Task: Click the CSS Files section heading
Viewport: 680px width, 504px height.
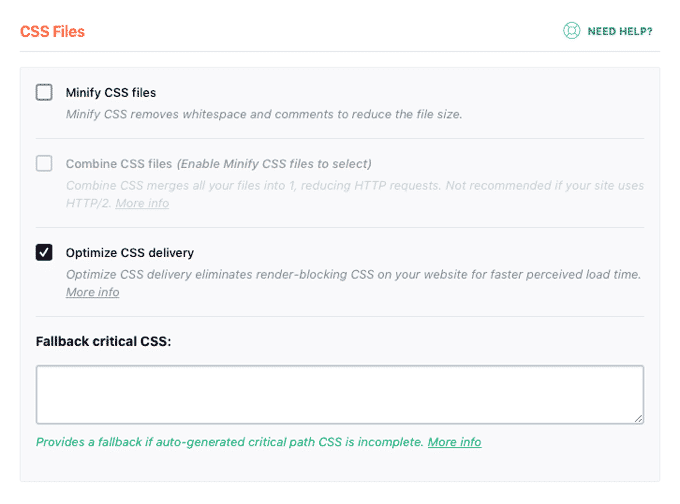Action: tap(52, 31)
